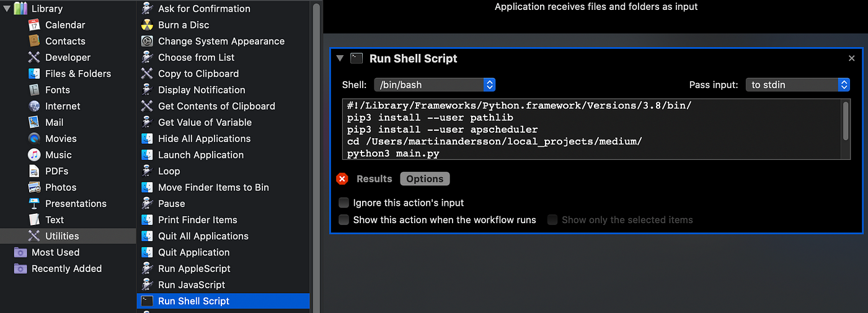Select the Display Notification action

click(x=201, y=90)
